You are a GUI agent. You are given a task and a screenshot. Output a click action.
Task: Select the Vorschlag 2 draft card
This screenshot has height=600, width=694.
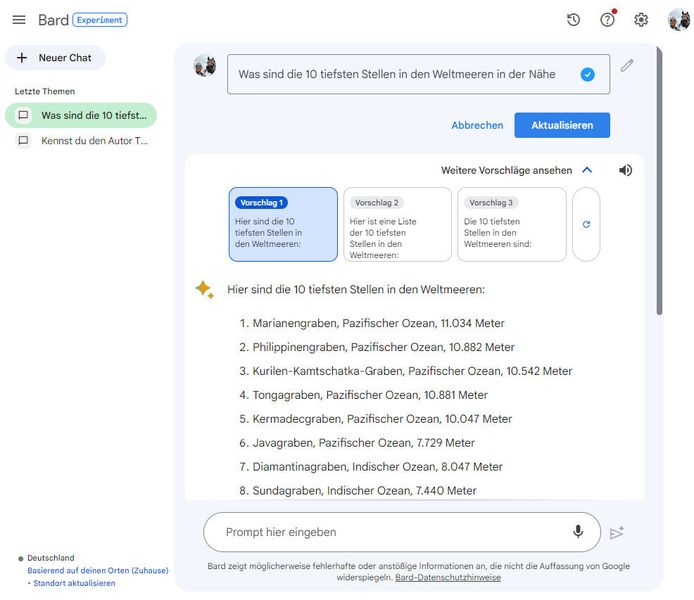pos(397,224)
